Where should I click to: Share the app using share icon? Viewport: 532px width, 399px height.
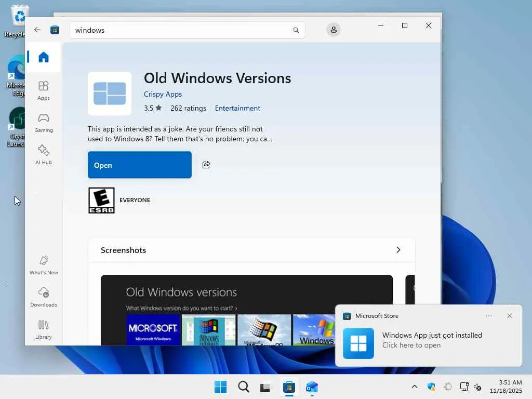pos(206,165)
